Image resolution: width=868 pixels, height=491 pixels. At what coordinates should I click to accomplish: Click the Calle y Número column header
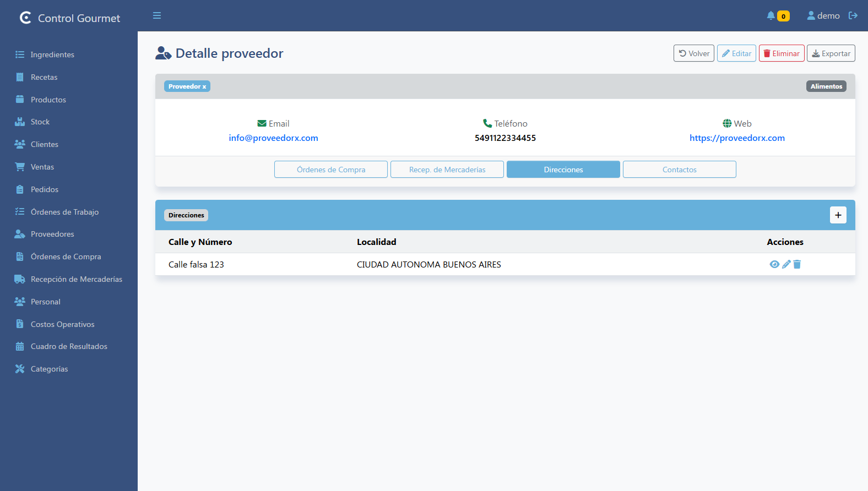point(200,242)
